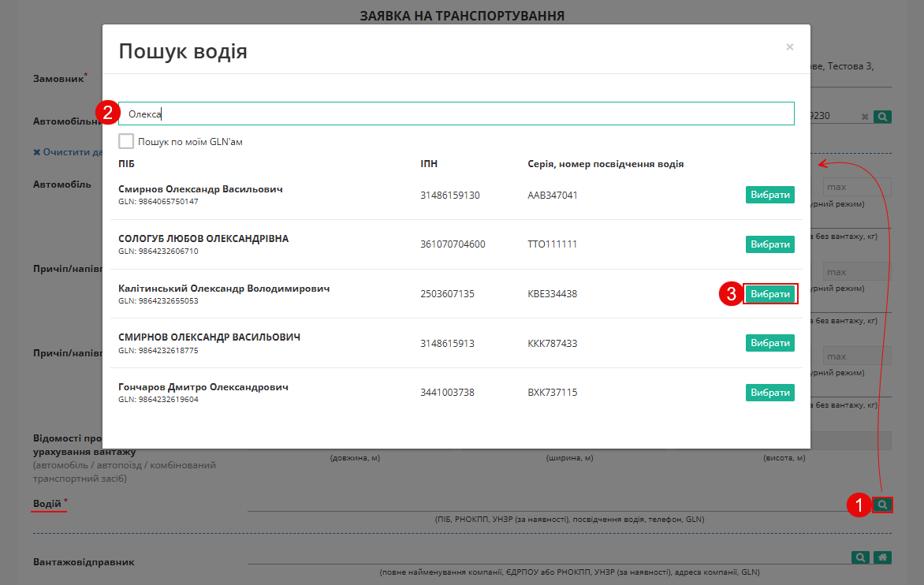Click the third max input field

857,356
